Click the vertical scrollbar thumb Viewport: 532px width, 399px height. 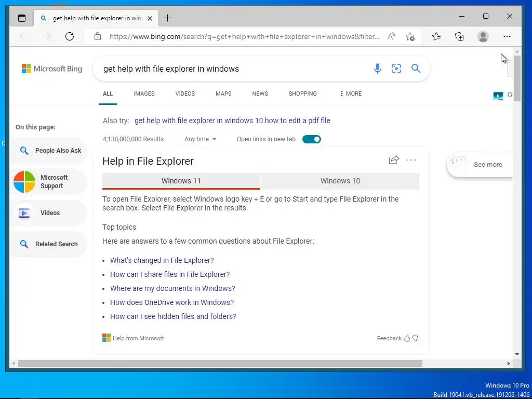[x=517, y=78]
